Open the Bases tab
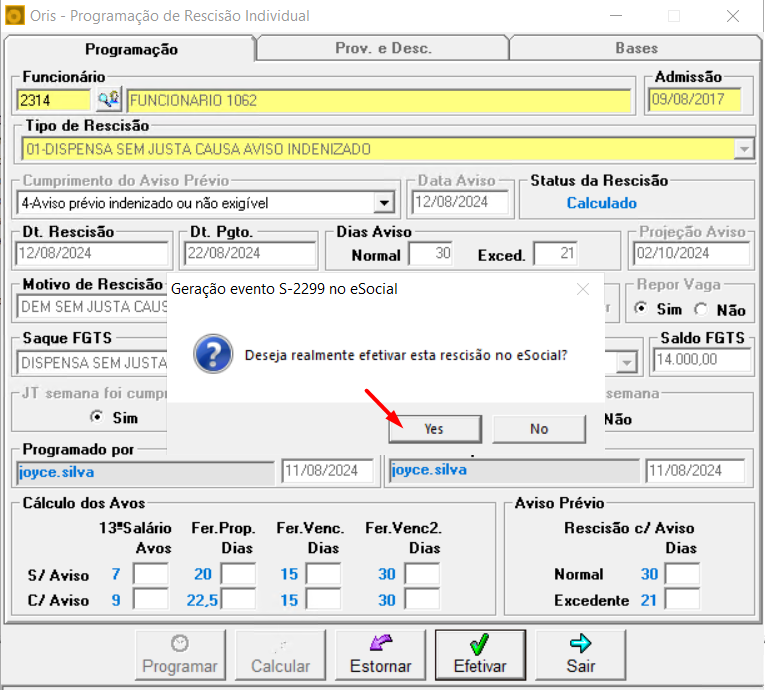Viewport: 765px width, 690px height. [x=636, y=48]
